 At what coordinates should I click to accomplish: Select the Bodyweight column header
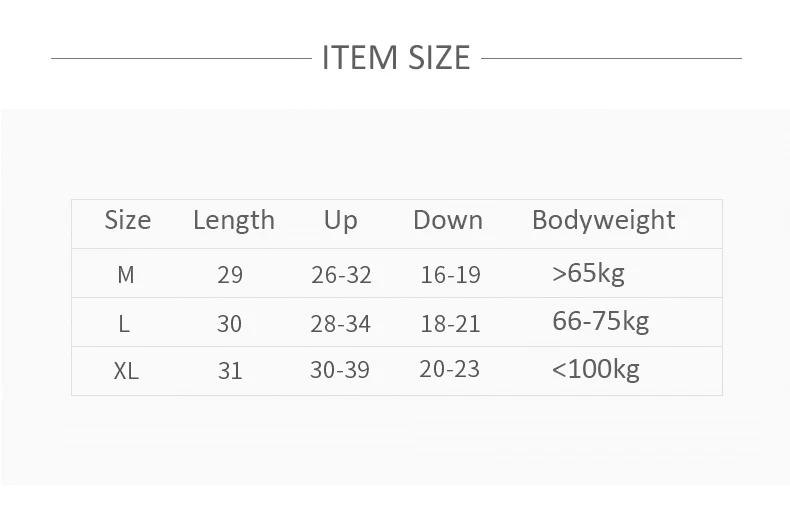(603, 220)
